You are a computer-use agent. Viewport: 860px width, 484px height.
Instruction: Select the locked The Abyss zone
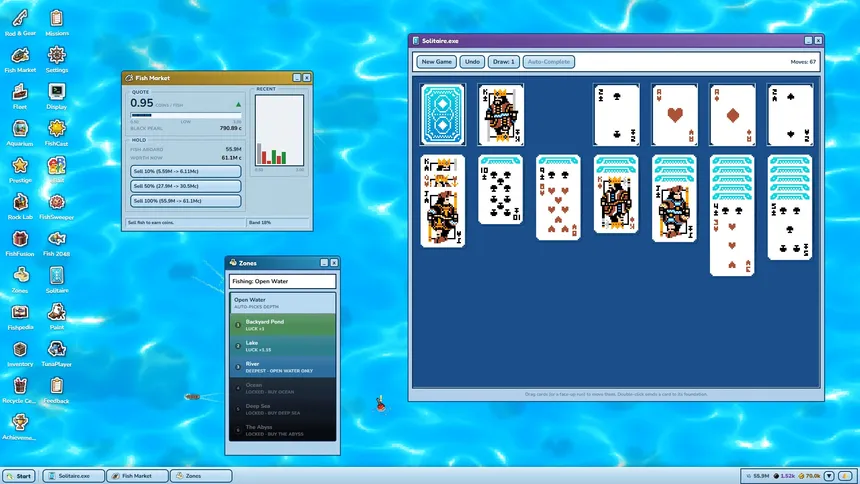[282, 430]
